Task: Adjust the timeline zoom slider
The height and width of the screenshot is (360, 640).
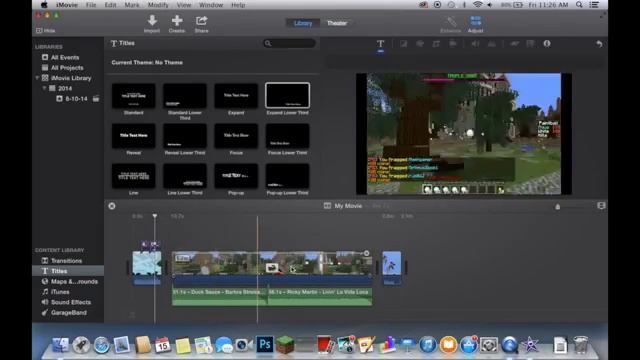Action: coord(558,207)
